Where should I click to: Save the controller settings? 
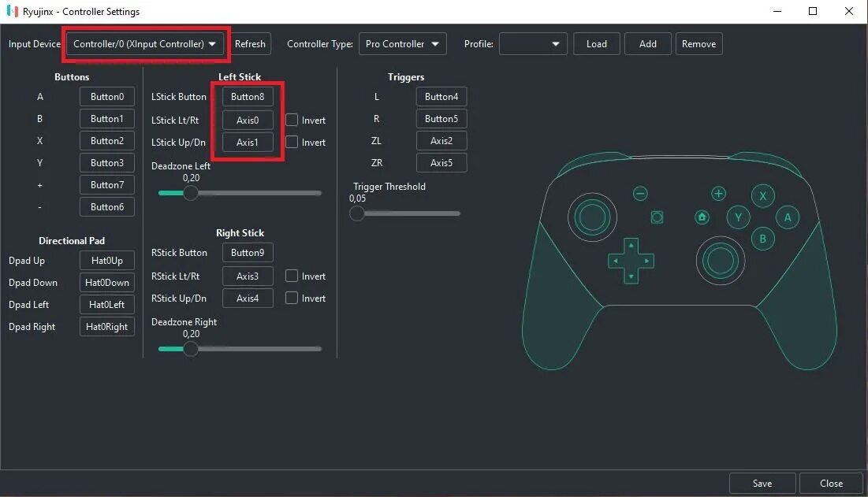pos(762,483)
